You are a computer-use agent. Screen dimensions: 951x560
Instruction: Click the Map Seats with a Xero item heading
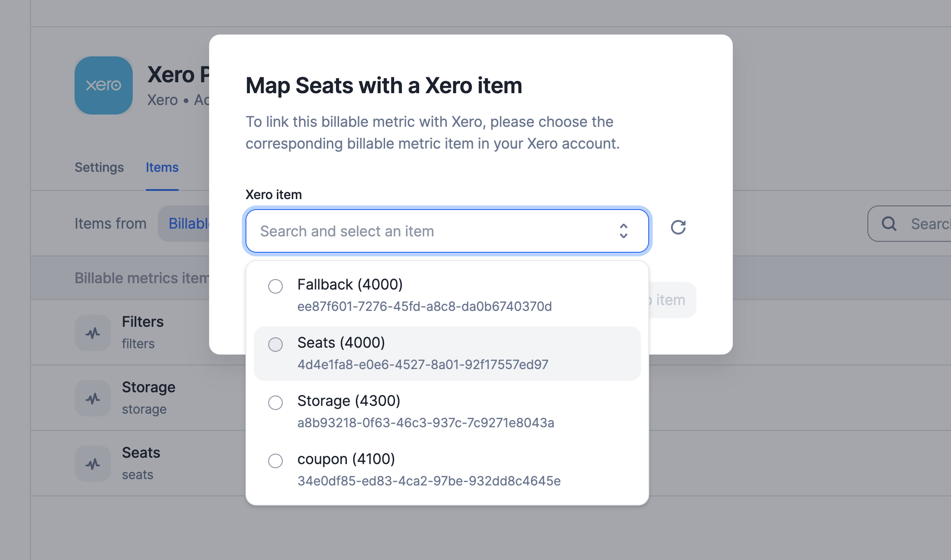pos(384,85)
